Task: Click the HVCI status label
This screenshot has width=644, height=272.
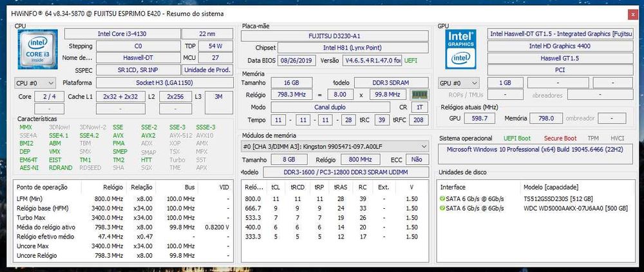Action: point(618,139)
